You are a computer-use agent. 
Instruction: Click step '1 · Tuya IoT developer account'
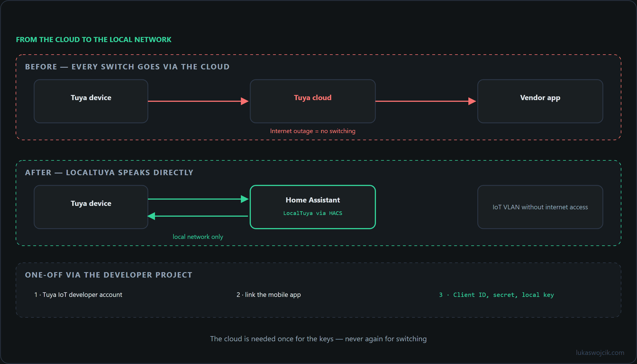pyautogui.click(x=78, y=295)
